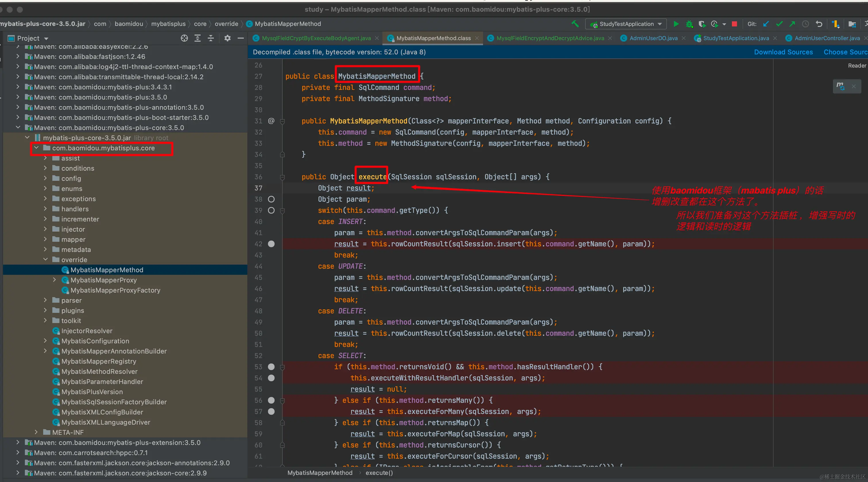
Task: Open the translate/bookmark toolbar icon beside rollback
Action: (836, 24)
